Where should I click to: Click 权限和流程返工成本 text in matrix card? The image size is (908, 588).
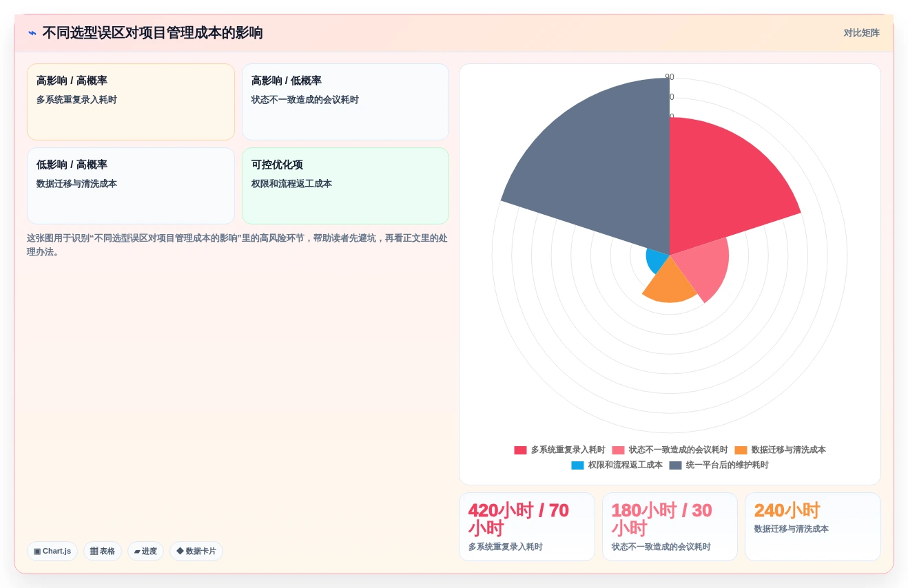point(291,184)
